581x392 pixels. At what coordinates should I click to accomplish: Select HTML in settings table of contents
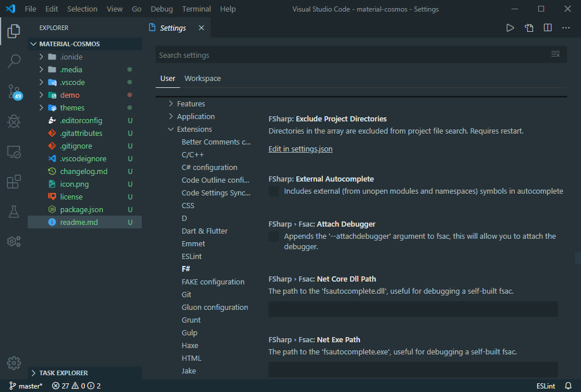coord(192,358)
